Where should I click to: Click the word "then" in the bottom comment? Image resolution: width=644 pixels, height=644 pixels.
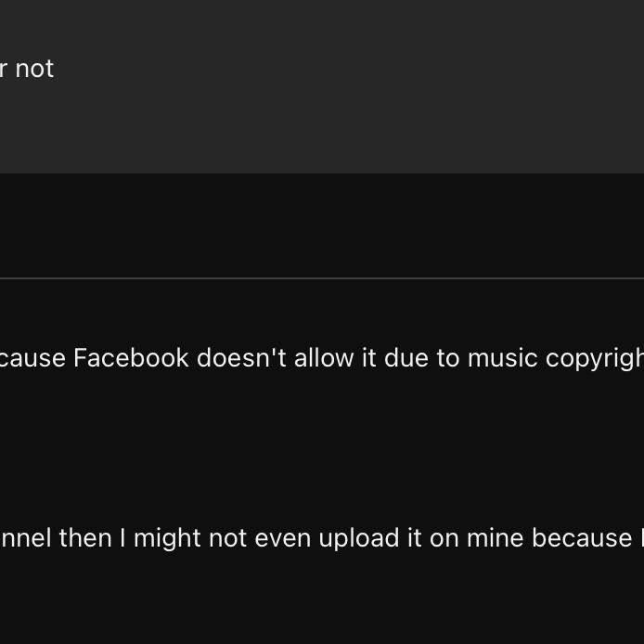pos(85,538)
